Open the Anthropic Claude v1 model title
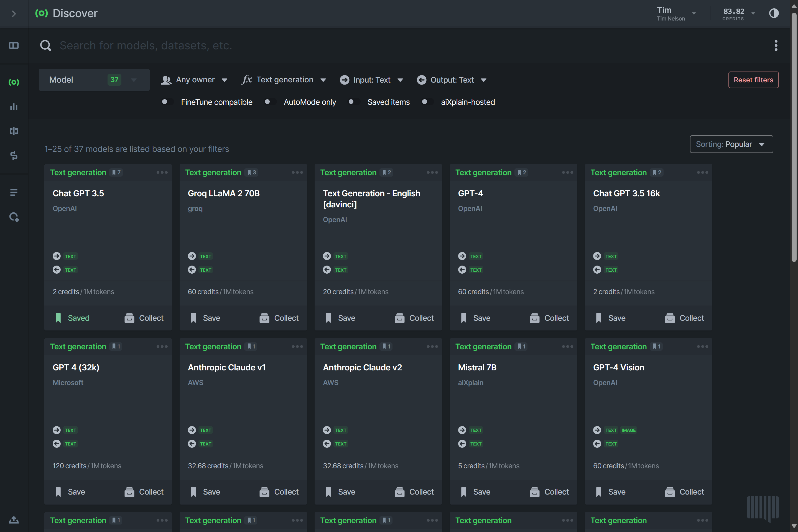This screenshot has width=798, height=532. coord(226,367)
